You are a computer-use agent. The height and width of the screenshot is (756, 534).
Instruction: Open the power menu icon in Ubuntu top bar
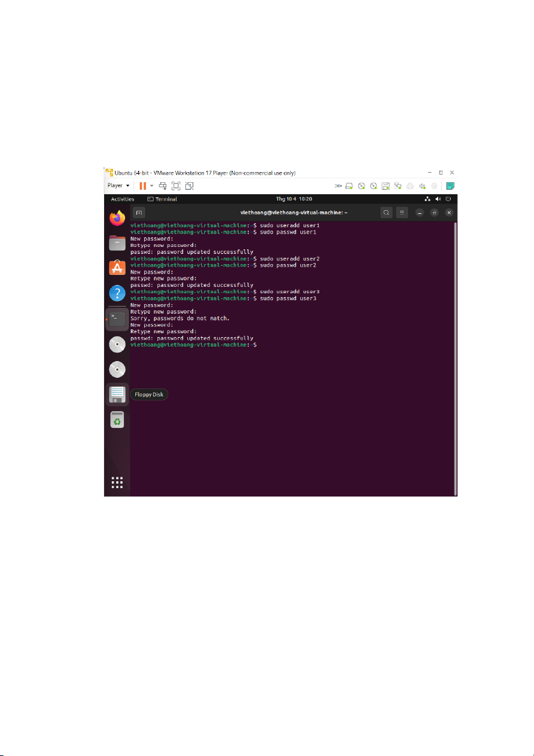tap(448, 199)
